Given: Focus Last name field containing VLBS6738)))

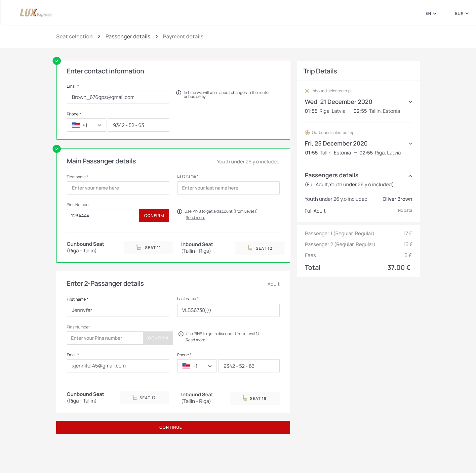Looking at the screenshot, I should tap(228, 310).
